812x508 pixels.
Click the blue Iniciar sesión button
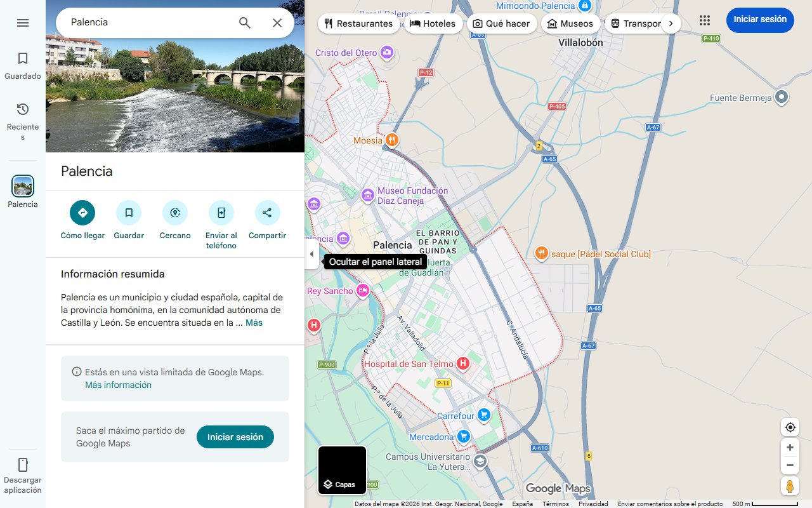click(760, 20)
